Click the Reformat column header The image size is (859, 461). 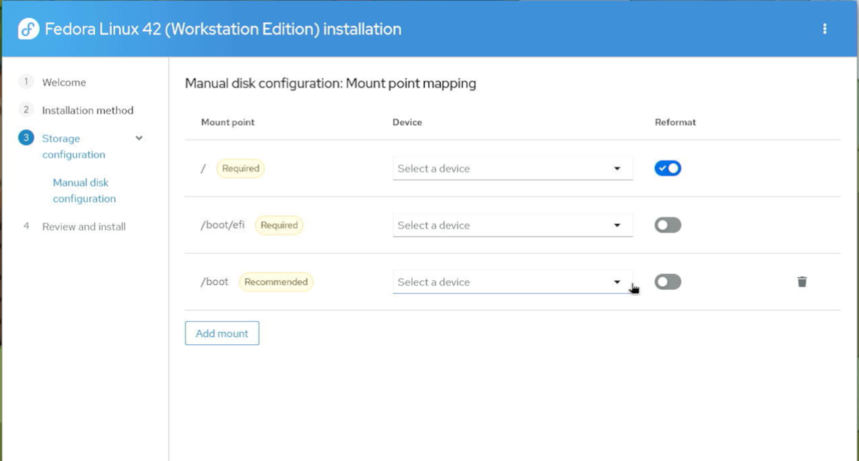(x=675, y=122)
